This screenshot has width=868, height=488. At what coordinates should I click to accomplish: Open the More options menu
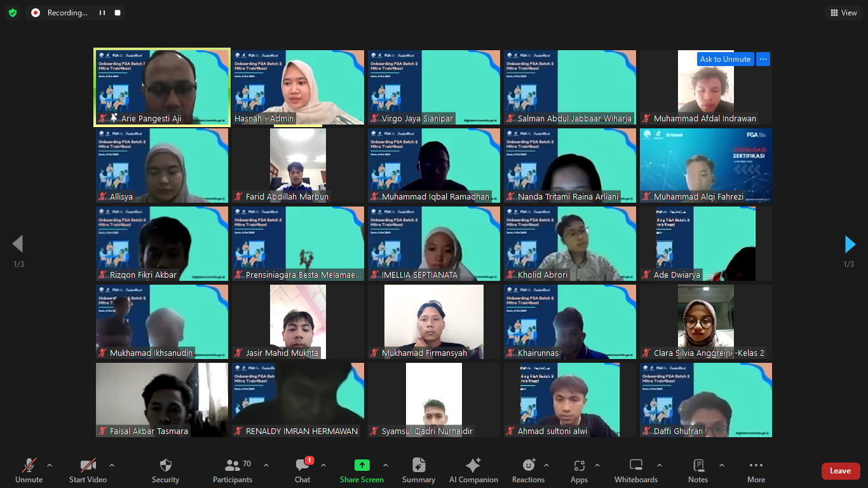[x=756, y=471]
